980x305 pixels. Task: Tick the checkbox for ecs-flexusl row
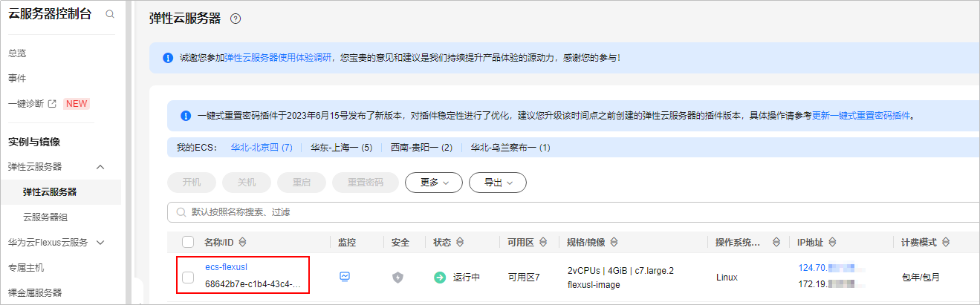pos(188,278)
